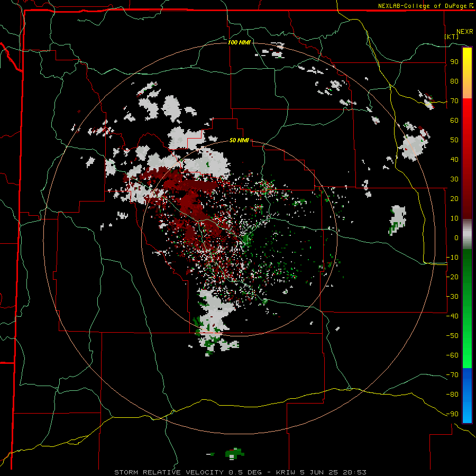Click the positive 50 value on the velocity scale

point(454,140)
